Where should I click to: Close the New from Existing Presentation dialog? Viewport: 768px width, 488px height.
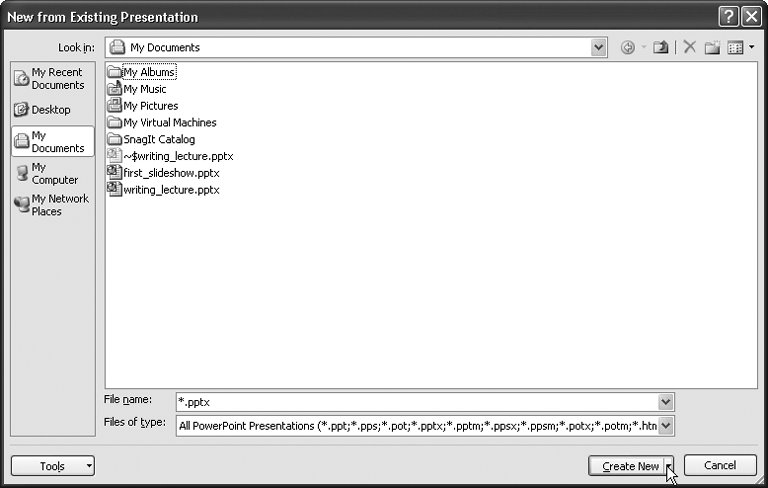(x=751, y=17)
